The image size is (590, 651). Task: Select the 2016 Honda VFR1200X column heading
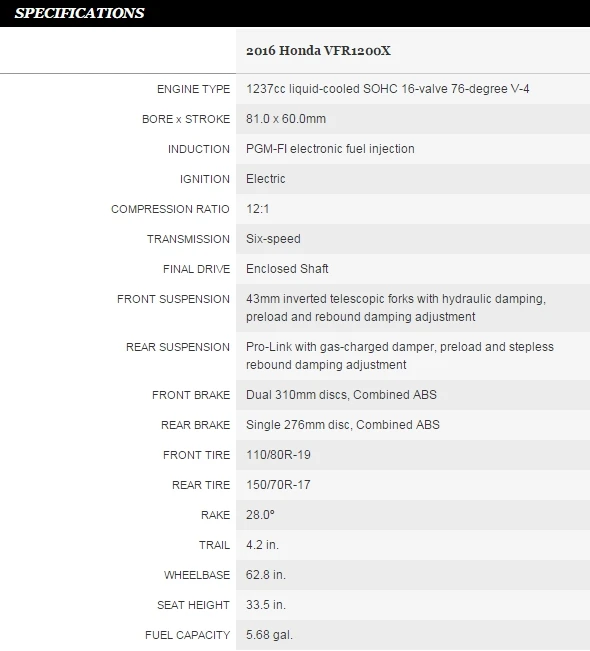[318, 51]
